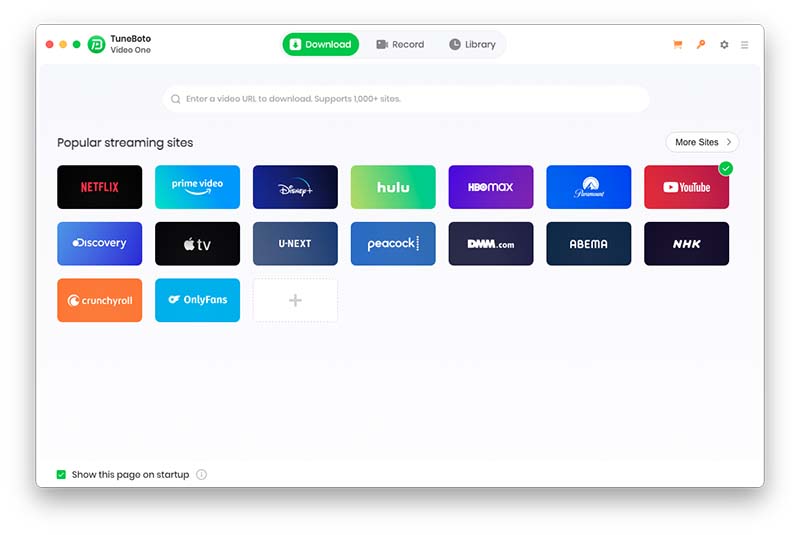Focus the video URL input field
Screen dimensions: 800x535
[406, 99]
